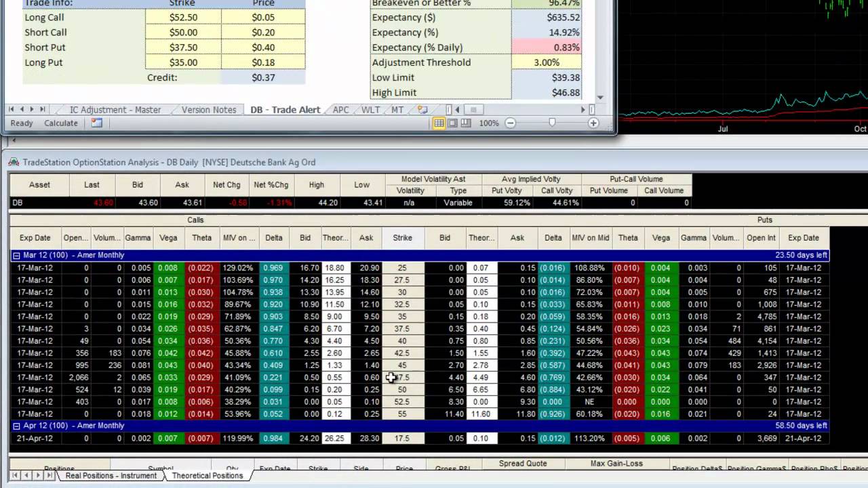This screenshot has width=868, height=488.
Task: Click open interest value 4,785 in puts
Action: click(x=761, y=317)
